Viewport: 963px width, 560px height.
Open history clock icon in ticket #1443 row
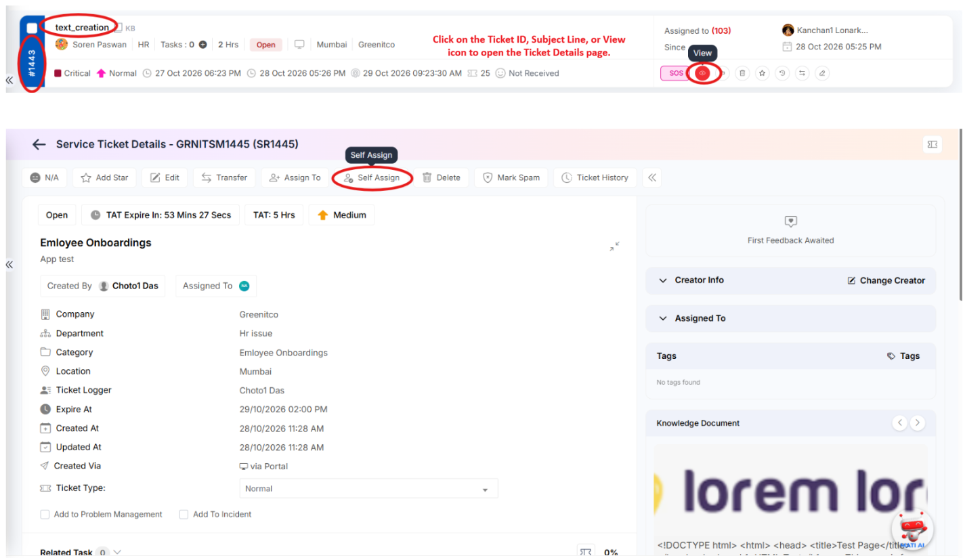(783, 73)
